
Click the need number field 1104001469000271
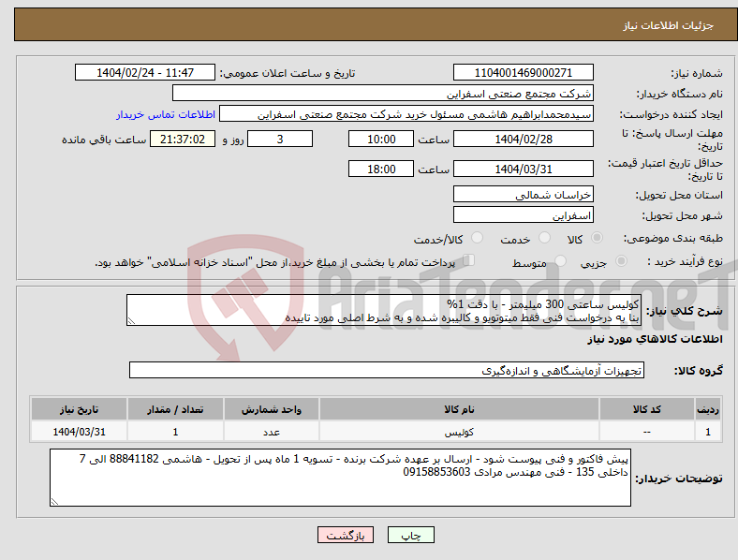(523, 72)
